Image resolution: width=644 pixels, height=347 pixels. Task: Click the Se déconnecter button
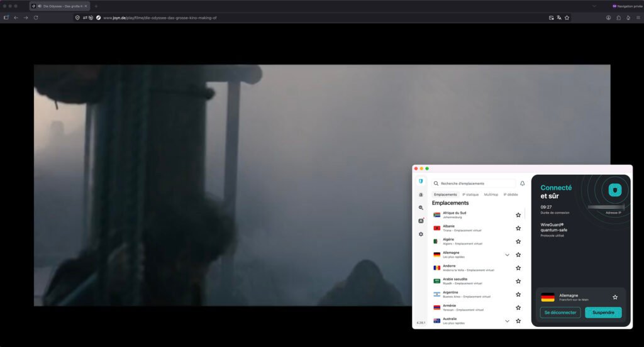click(560, 312)
